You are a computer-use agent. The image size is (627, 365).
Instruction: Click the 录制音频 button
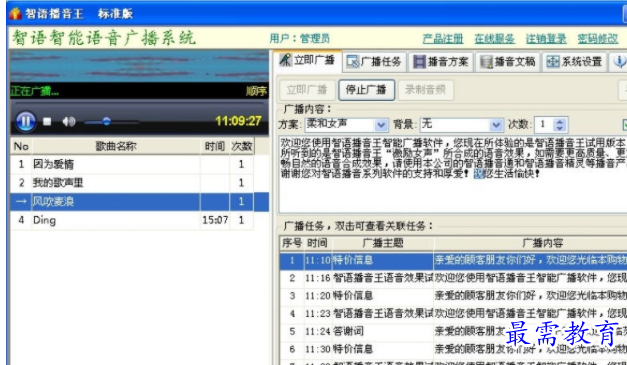point(425,90)
